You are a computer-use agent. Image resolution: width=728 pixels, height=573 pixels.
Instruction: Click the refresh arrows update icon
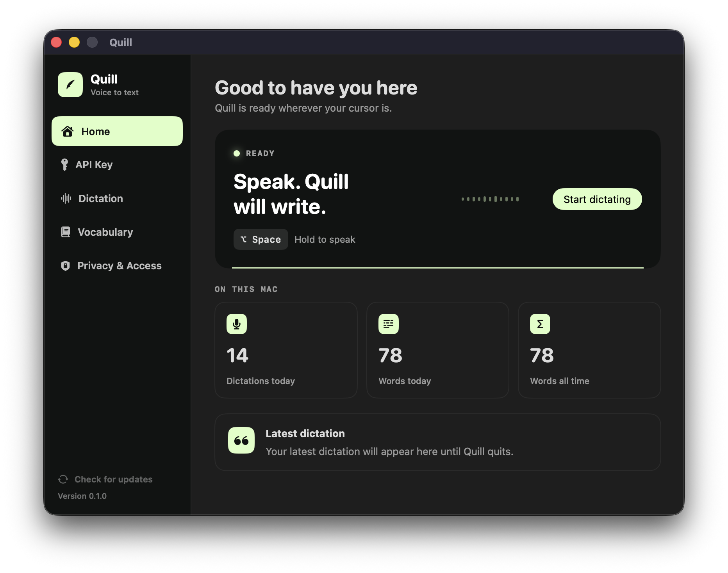pyautogui.click(x=63, y=479)
